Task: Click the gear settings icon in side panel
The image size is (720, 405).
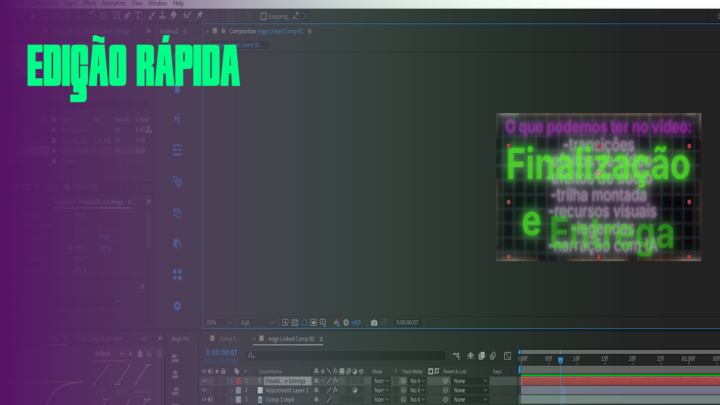Action: click(x=177, y=305)
